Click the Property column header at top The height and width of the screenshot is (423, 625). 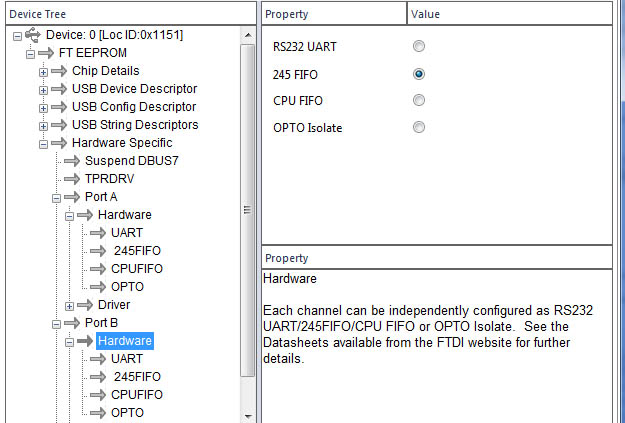[334, 14]
